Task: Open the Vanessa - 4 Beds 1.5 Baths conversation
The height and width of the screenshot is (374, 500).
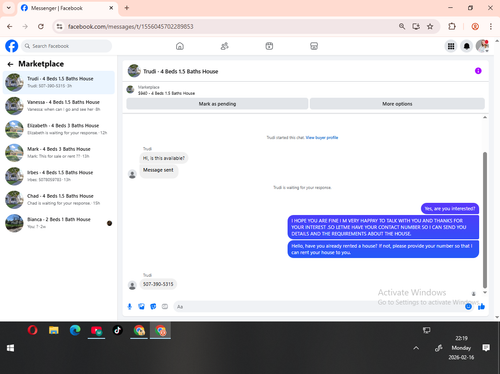Action: (x=59, y=106)
